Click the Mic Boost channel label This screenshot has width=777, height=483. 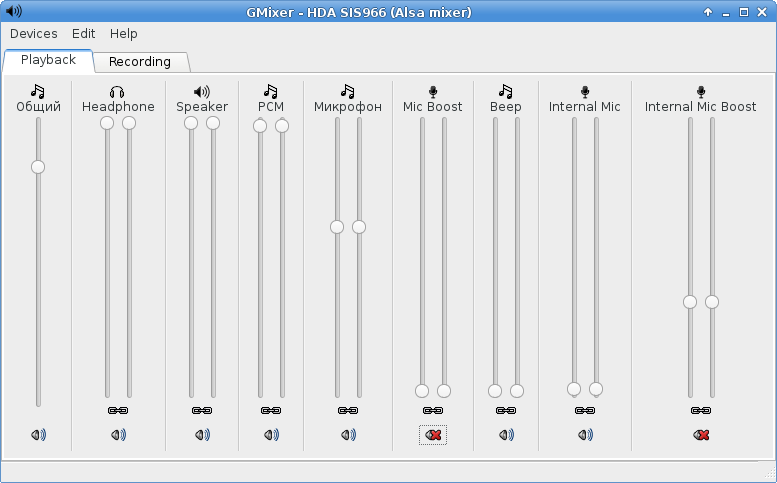433,107
